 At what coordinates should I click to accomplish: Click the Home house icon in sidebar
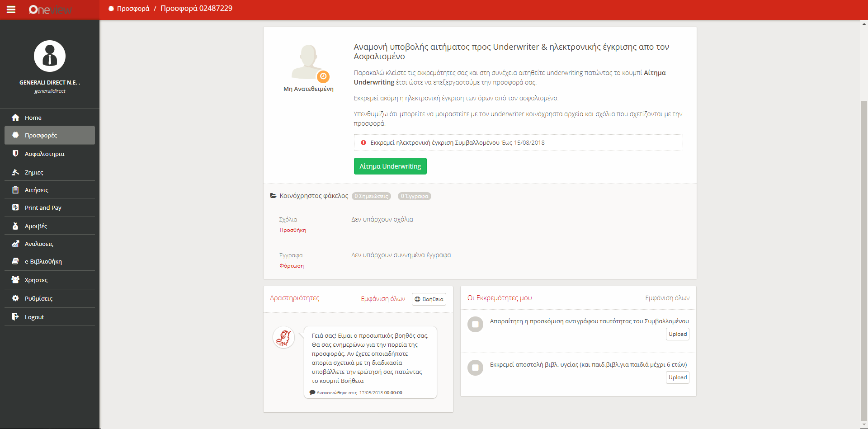click(15, 118)
